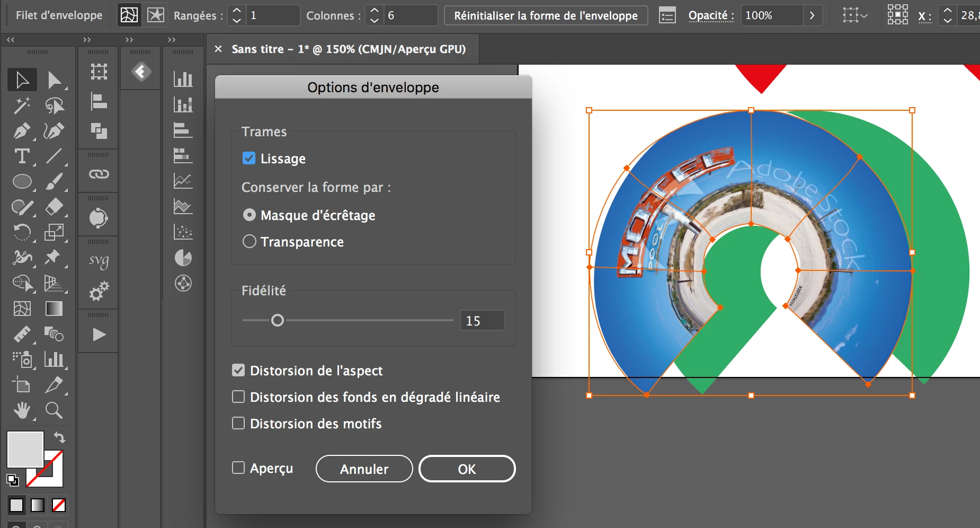
Task: Open the Actions panel play icon
Action: click(99, 335)
